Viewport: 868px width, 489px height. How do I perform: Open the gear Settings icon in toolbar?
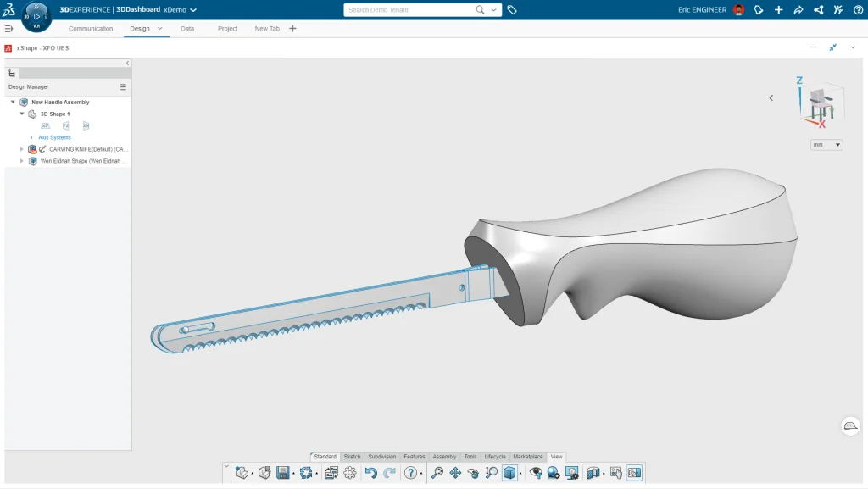350,473
